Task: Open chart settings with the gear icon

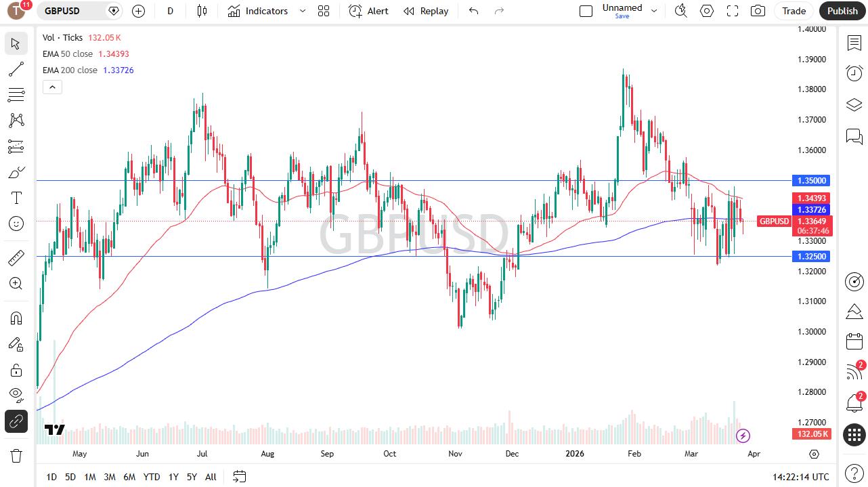Action: tap(706, 11)
